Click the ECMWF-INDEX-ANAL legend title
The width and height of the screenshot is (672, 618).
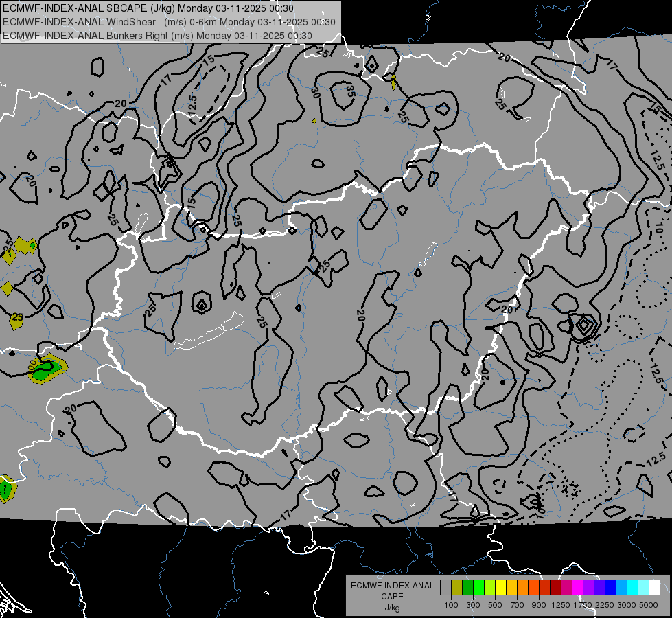392,586
